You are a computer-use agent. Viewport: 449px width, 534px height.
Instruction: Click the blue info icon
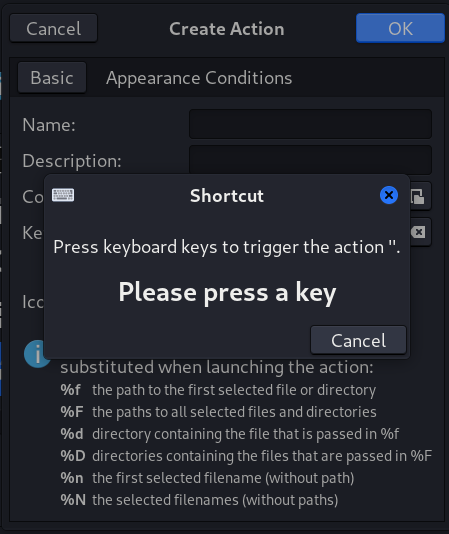(37, 354)
